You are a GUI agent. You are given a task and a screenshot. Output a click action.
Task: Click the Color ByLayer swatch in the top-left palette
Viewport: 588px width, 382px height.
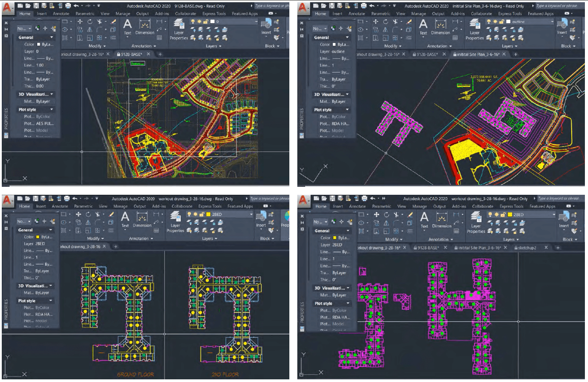click(39, 44)
